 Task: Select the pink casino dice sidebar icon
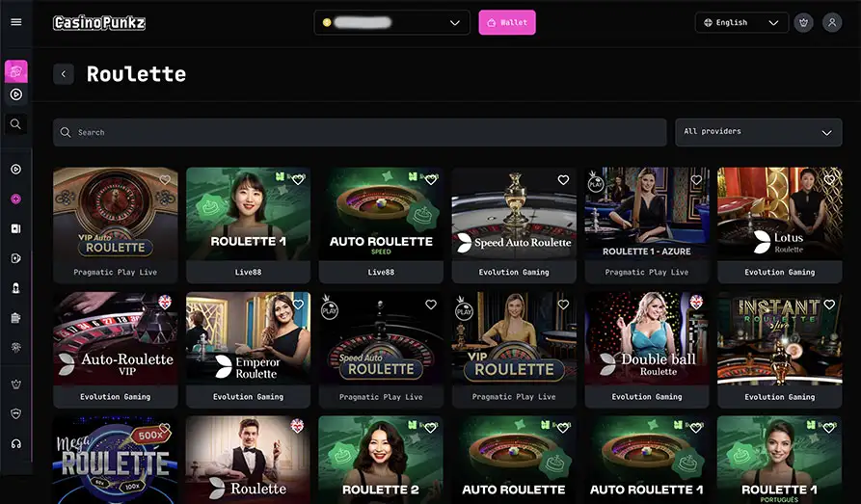point(16,71)
